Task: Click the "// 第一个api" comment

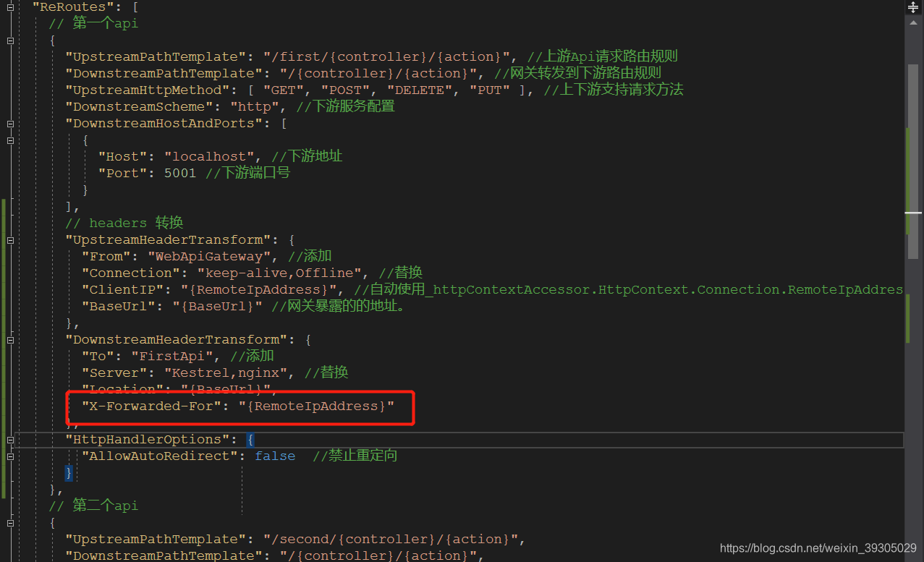Action: coord(93,23)
